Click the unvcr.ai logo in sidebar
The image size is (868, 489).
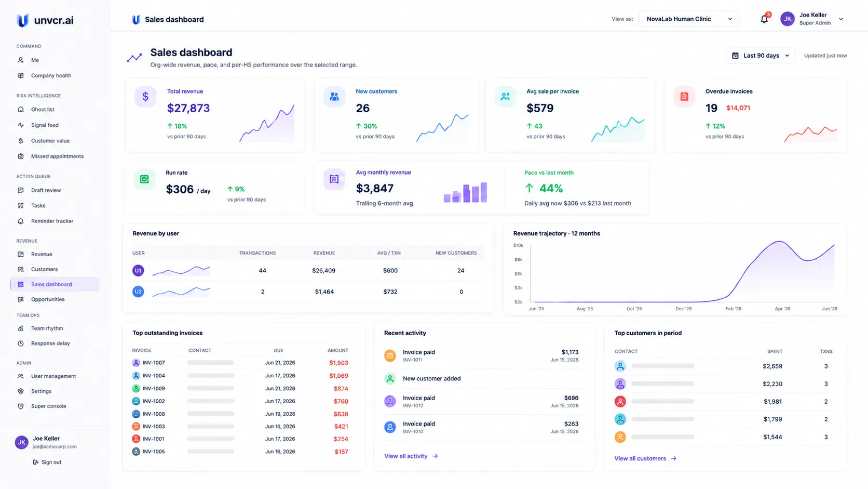(x=45, y=20)
